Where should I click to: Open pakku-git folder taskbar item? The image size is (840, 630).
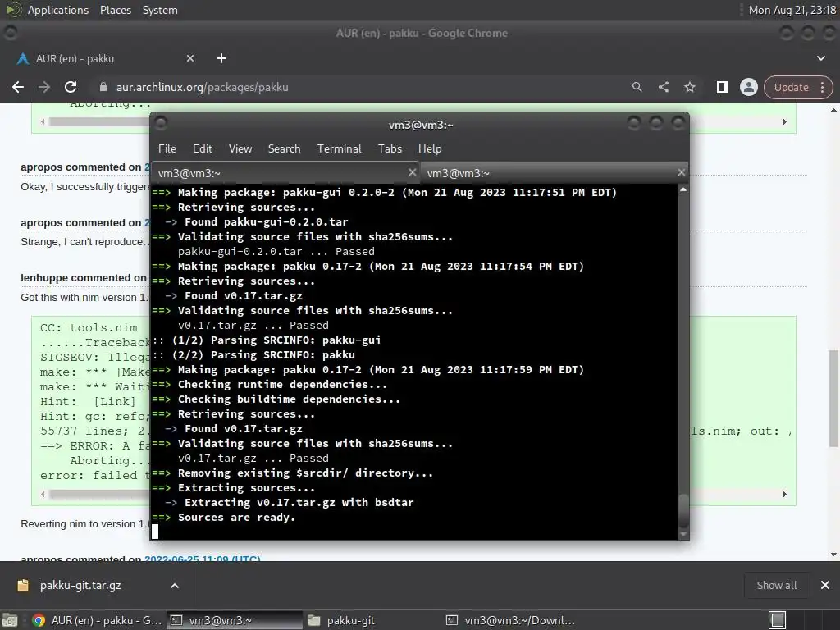click(x=372, y=620)
